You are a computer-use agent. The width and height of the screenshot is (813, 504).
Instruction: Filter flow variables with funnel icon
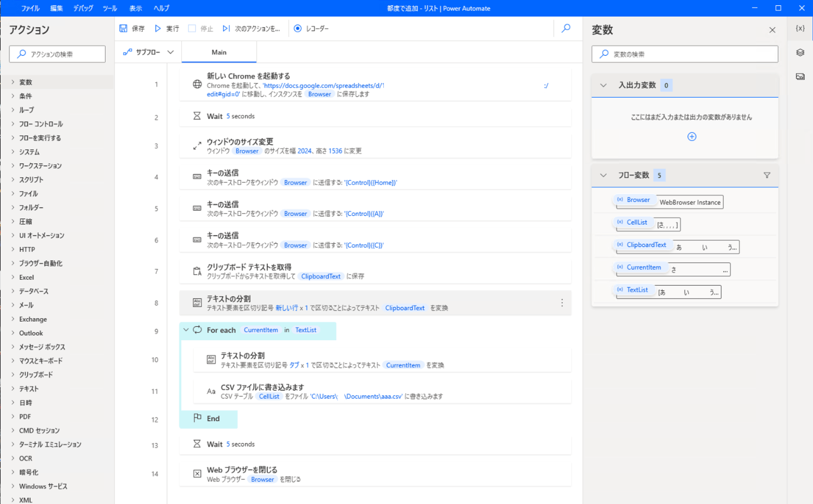click(767, 175)
